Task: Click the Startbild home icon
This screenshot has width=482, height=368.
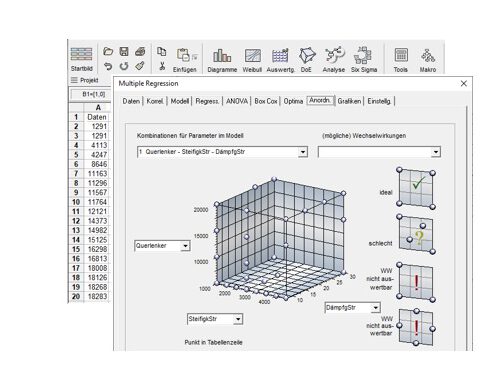Action: (x=81, y=54)
